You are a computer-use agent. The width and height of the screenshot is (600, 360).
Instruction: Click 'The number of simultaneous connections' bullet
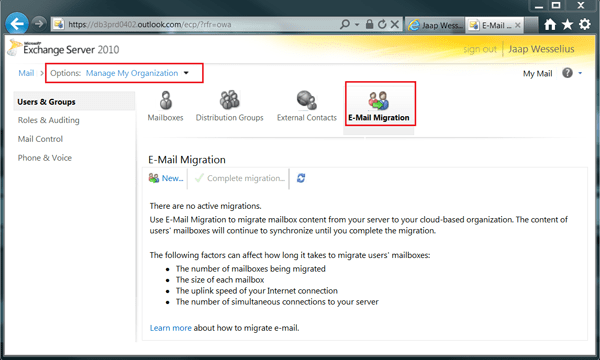coord(277,302)
